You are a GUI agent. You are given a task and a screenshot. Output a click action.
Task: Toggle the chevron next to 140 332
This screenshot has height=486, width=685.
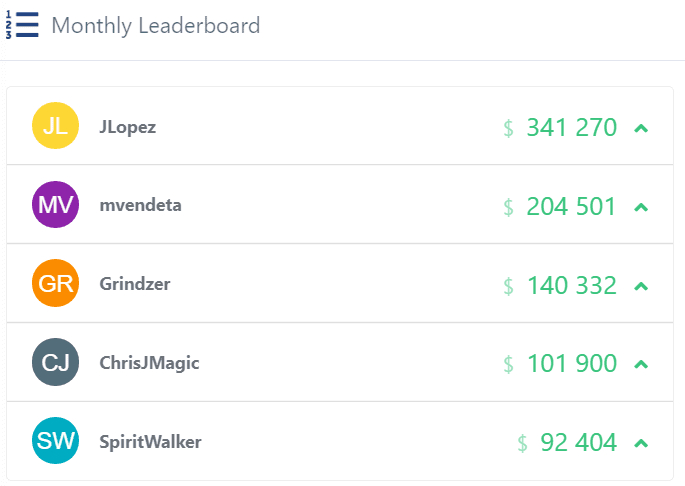pyautogui.click(x=641, y=286)
